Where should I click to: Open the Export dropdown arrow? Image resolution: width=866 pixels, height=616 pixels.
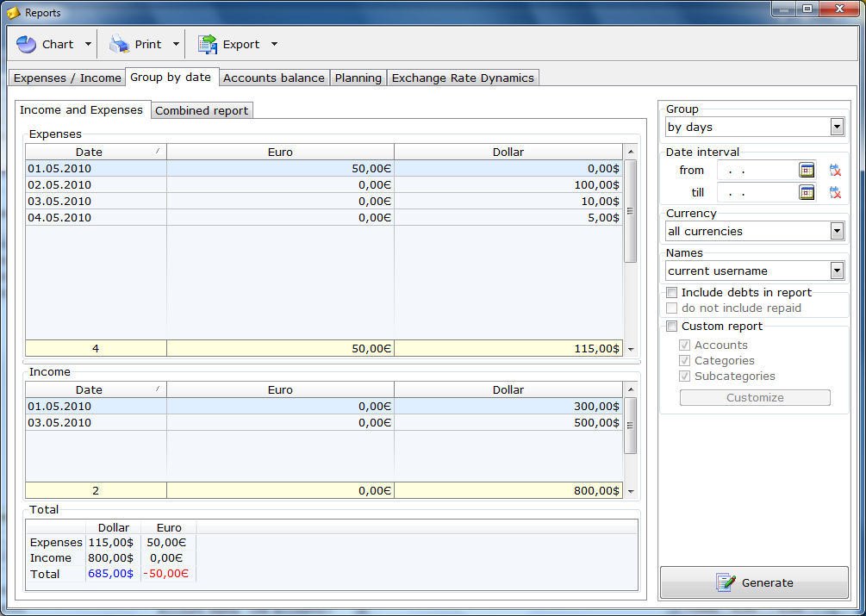click(274, 45)
